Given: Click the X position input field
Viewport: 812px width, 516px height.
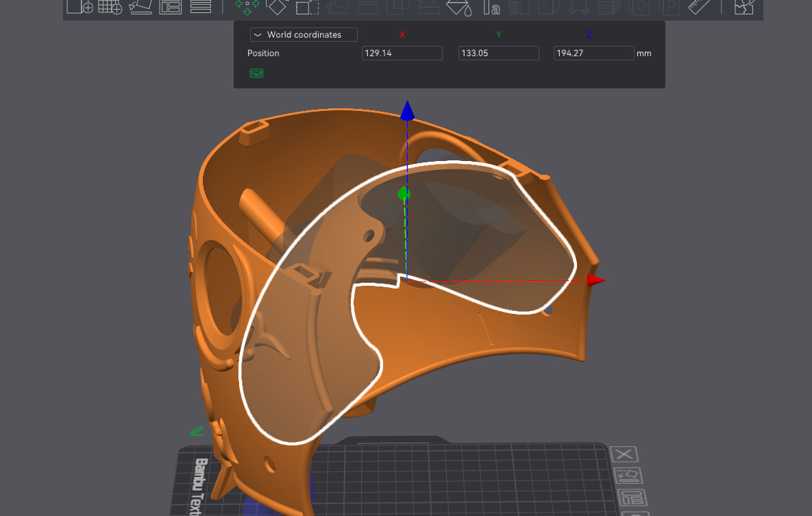Looking at the screenshot, I should point(402,53).
